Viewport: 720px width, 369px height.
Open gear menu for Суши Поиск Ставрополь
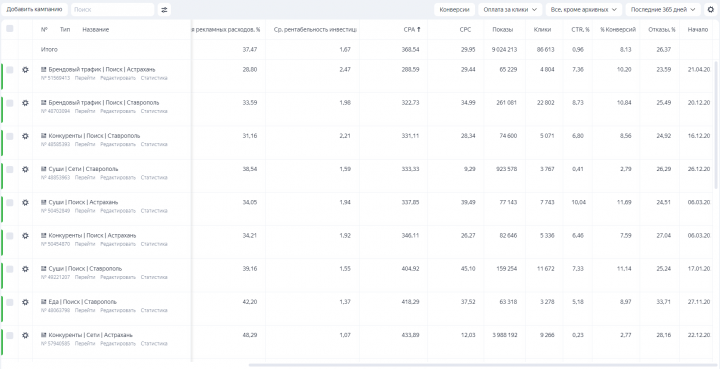(25, 268)
